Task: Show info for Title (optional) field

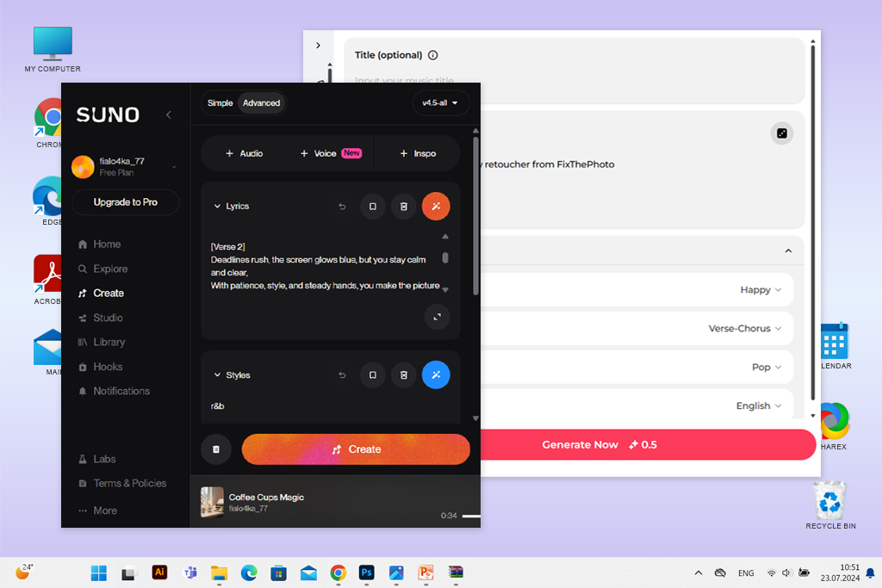Action: point(432,55)
